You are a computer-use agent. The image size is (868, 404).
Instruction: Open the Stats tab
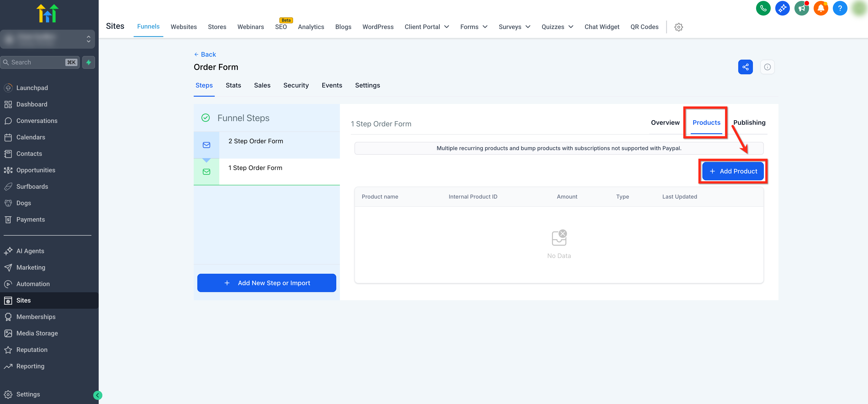(x=233, y=85)
